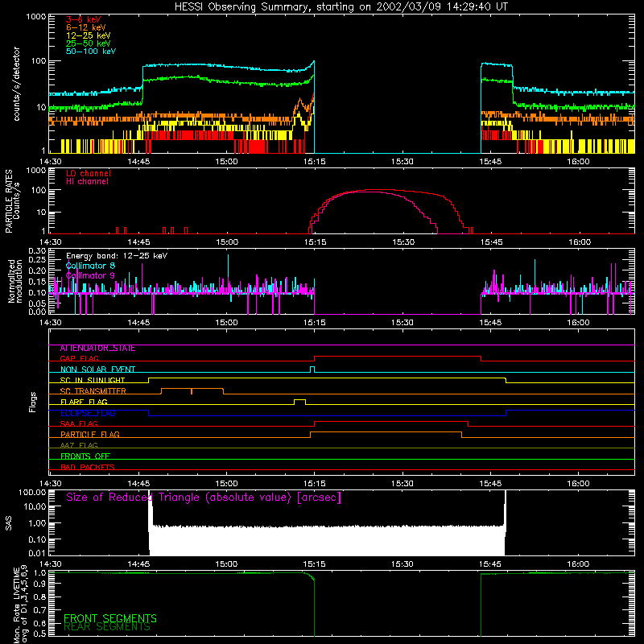Image resolution: width=644 pixels, height=644 pixels.
Task: Select the FRONT SEGMENTS legend label
Action: [110, 618]
